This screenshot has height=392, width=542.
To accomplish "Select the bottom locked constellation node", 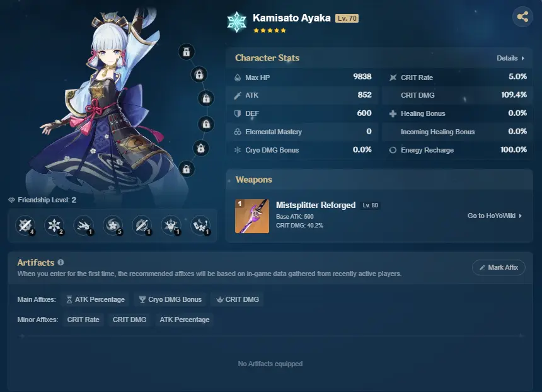I will click(x=187, y=169).
